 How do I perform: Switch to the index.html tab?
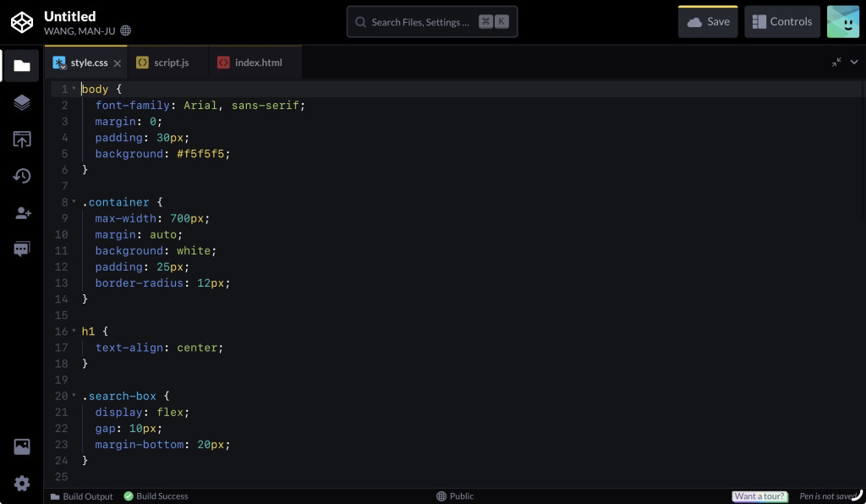tap(255, 63)
